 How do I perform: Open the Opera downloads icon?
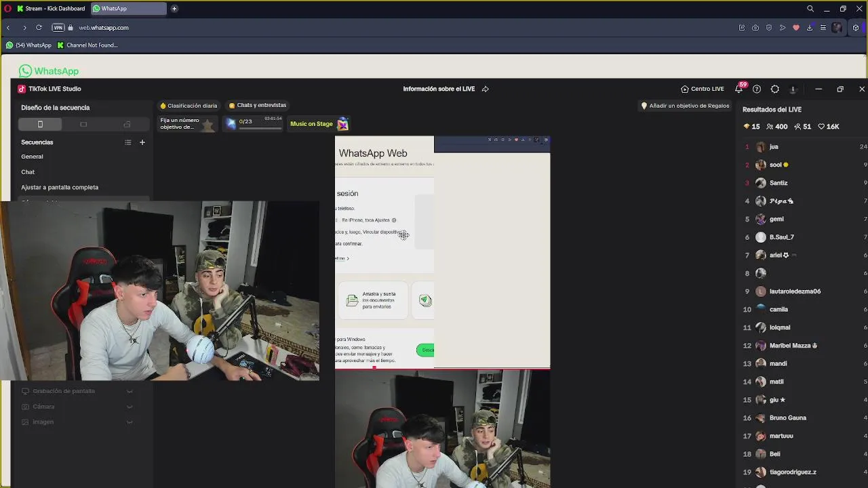pyautogui.click(x=810, y=28)
